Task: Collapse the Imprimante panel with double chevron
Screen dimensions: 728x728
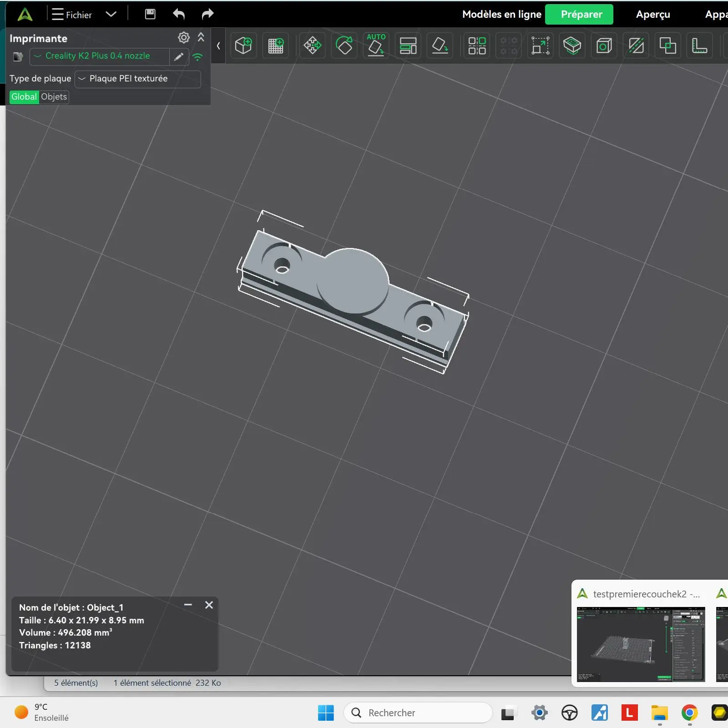Action: (x=201, y=38)
